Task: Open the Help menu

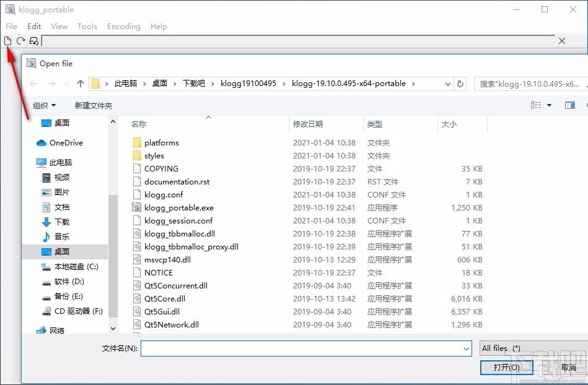Action: point(159,26)
